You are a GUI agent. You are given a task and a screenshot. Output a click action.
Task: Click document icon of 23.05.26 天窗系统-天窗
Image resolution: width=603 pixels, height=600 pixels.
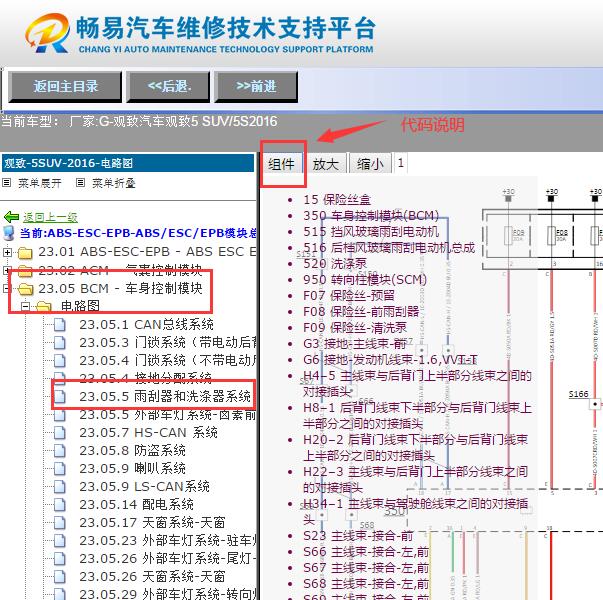click(x=60, y=576)
